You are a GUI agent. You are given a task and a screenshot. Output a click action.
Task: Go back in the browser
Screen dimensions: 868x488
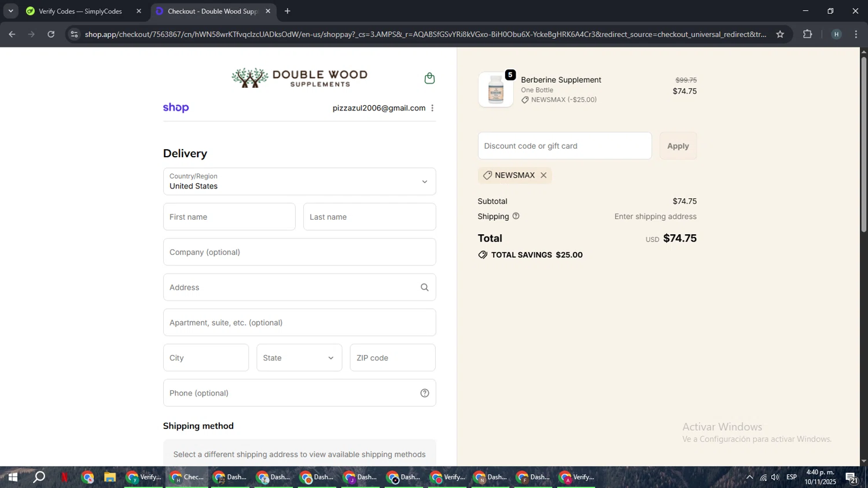coord(12,34)
